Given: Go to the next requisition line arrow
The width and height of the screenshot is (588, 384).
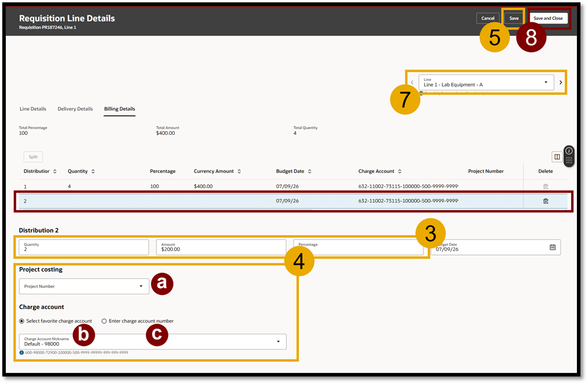Looking at the screenshot, I should point(560,83).
